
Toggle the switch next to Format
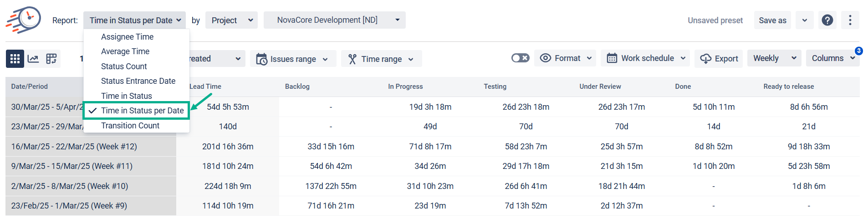(x=520, y=58)
